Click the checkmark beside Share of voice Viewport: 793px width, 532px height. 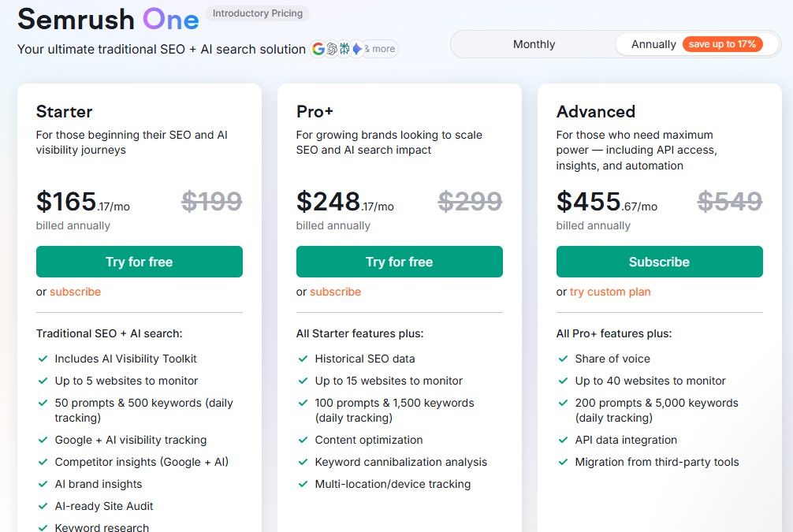(564, 359)
